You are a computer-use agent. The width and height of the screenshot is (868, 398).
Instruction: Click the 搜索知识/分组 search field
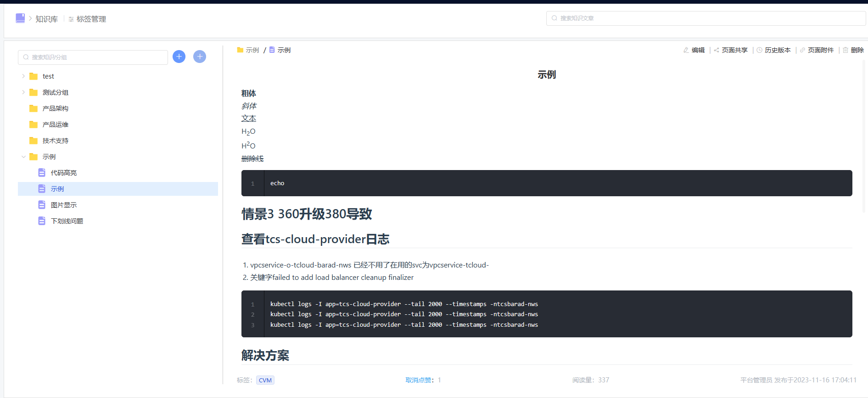coord(93,57)
